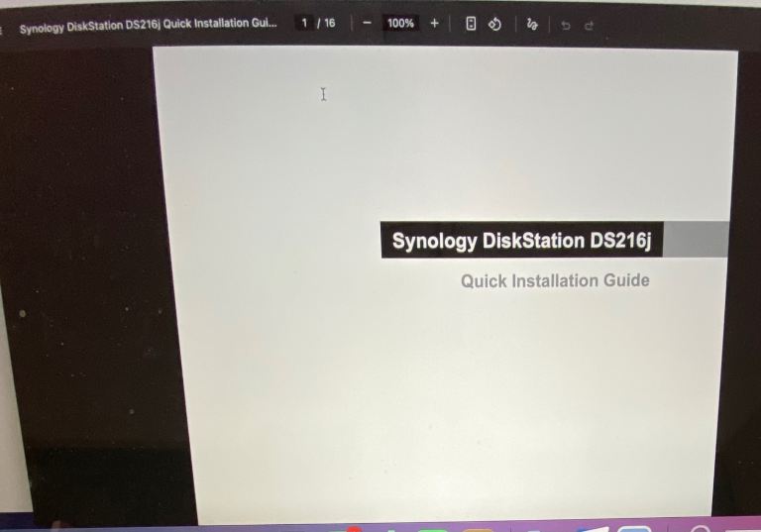The width and height of the screenshot is (761, 532).
Task: Open the sidebar menu icon at toolbar's left edge
Action: tap(1, 30)
